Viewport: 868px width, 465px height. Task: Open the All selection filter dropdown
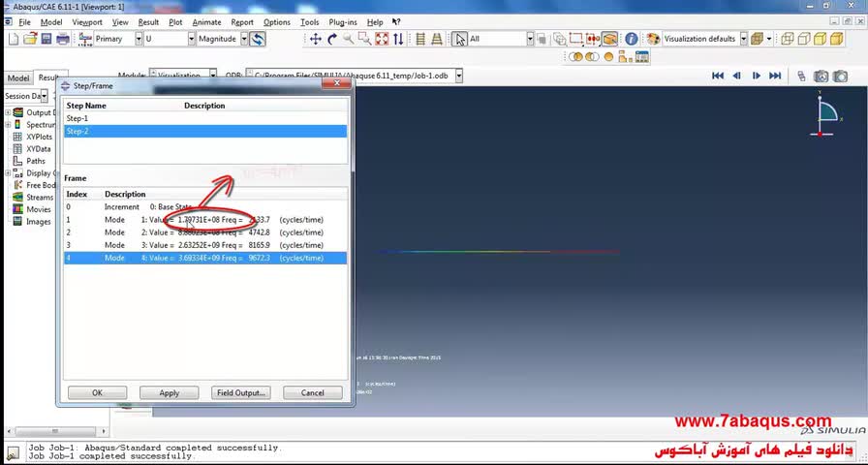pyautogui.click(x=530, y=39)
